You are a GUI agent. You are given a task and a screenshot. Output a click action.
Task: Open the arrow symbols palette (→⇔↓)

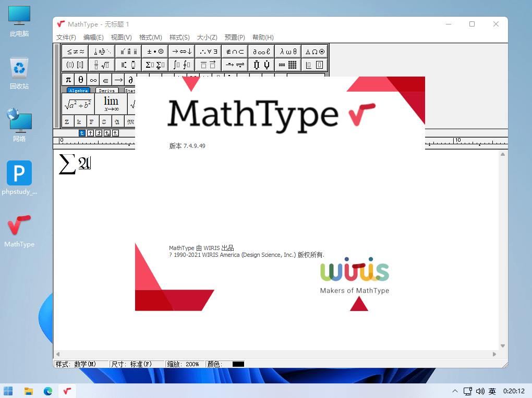pyautogui.click(x=182, y=52)
